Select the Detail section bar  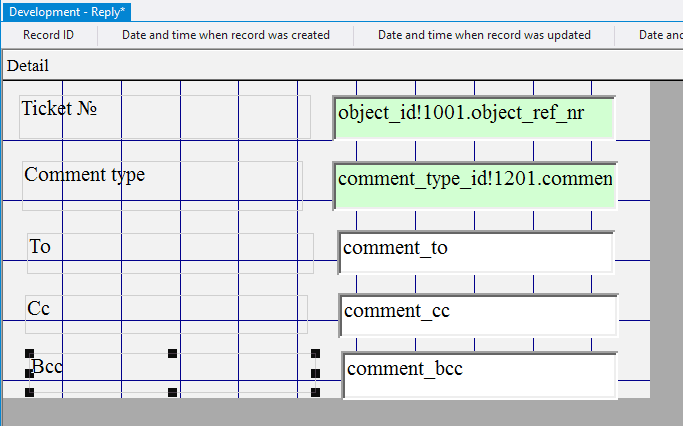pos(28,66)
